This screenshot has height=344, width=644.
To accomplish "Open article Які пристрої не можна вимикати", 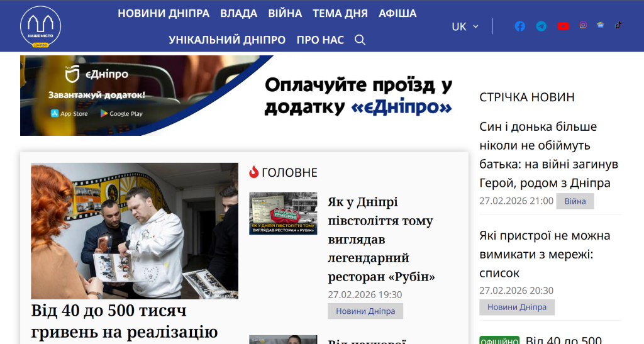I will (x=545, y=254).
